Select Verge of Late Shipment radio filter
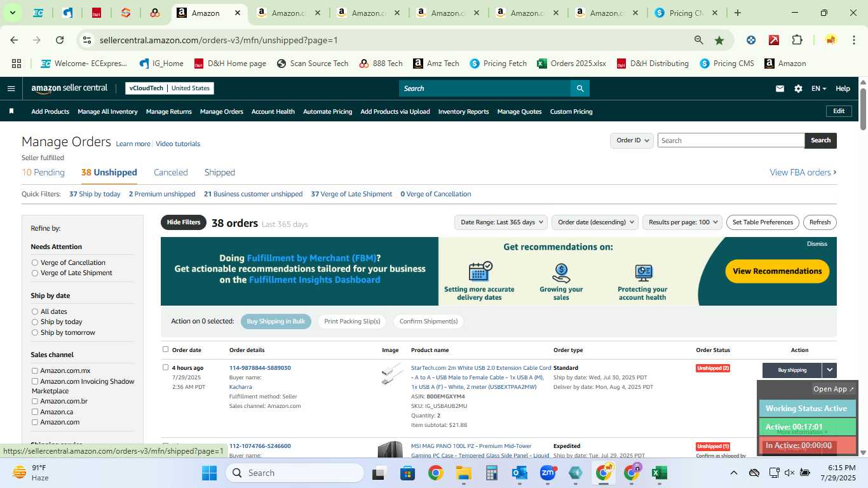The height and width of the screenshot is (488, 868). pyautogui.click(x=35, y=273)
